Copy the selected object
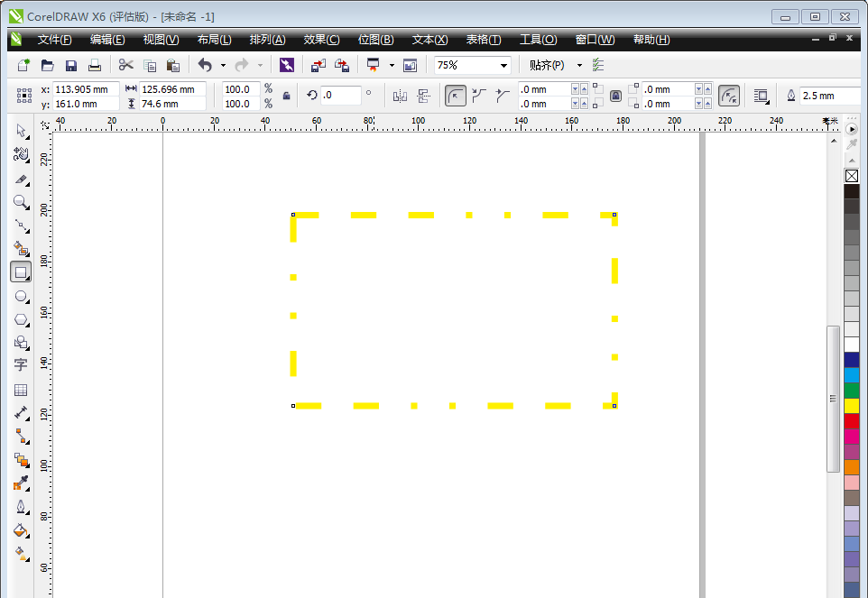Screen dimensions: 868x598 [150, 65]
